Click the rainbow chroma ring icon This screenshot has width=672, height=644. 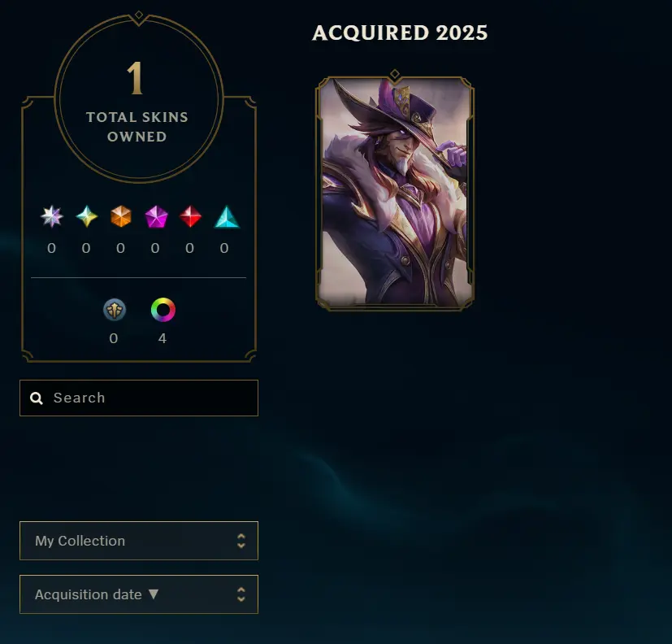click(x=163, y=310)
